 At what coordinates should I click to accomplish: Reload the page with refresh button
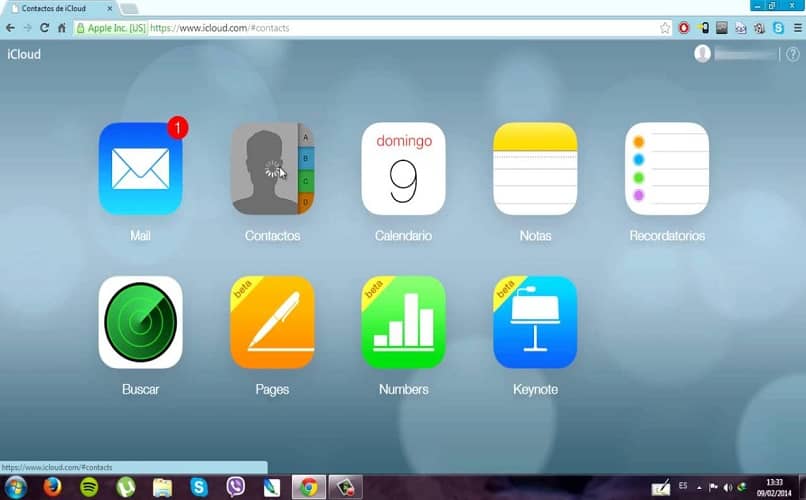(45, 28)
